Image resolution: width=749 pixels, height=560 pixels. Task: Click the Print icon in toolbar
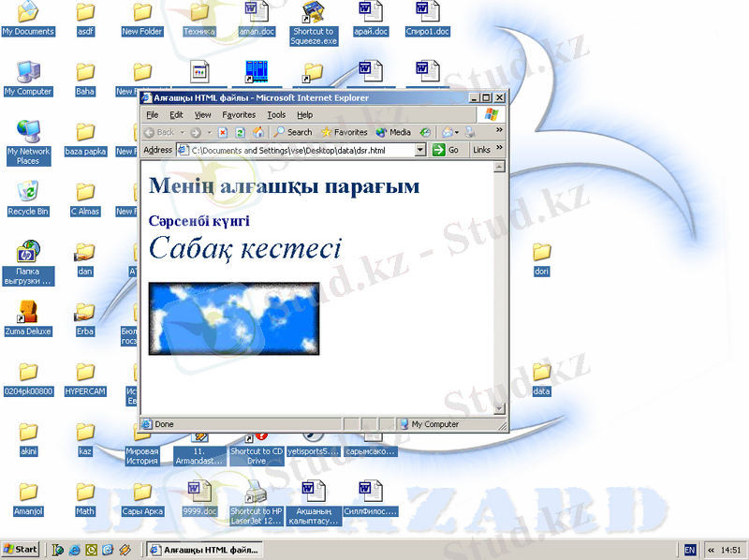(470, 132)
